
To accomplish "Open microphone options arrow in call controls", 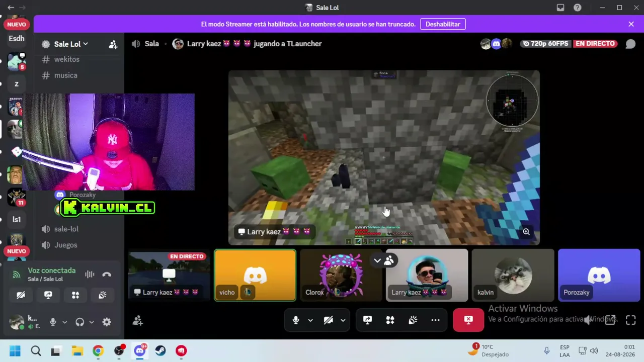I will point(310,320).
